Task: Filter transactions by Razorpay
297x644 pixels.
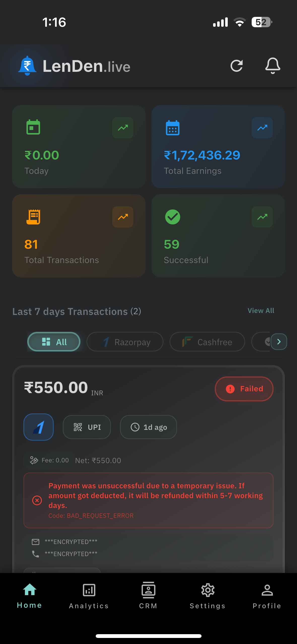Action: pos(125,342)
